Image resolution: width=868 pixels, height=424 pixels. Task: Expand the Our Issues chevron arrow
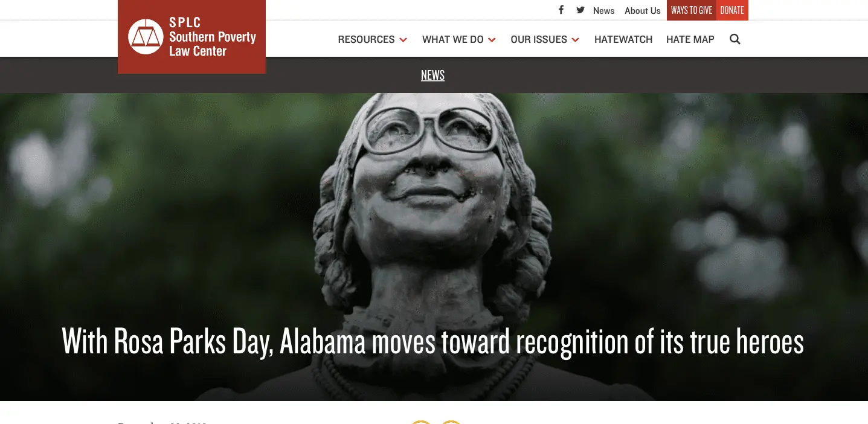tap(576, 40)
